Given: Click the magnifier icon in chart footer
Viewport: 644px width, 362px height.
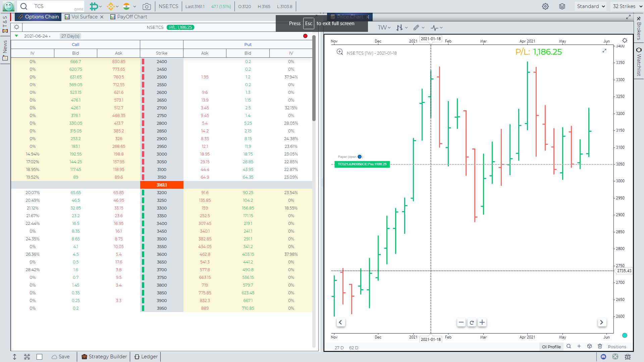Looking at the screenshot, I should tap(569, 347).
